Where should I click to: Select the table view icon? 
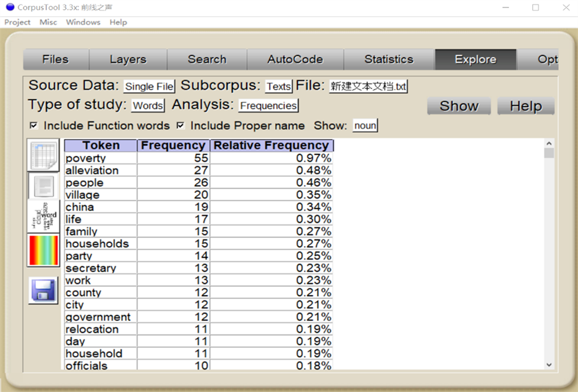click(x=43, y=155)
